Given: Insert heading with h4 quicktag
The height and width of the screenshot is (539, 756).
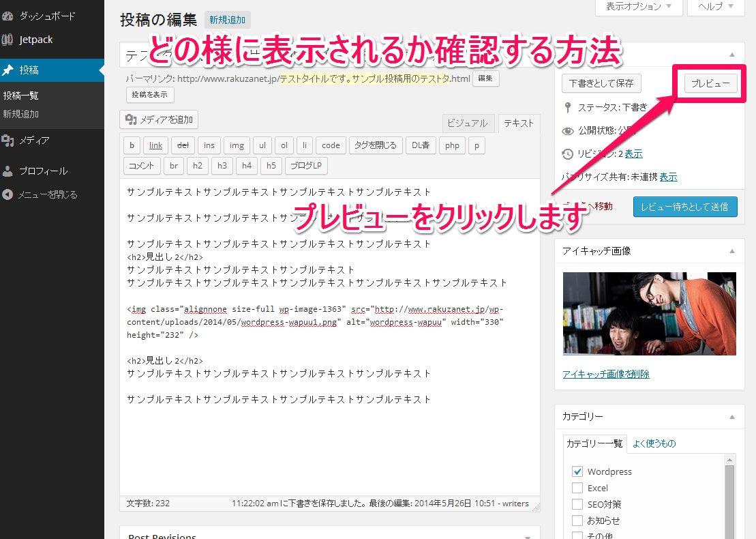Looking at the screenshot, I should (247, 166).
